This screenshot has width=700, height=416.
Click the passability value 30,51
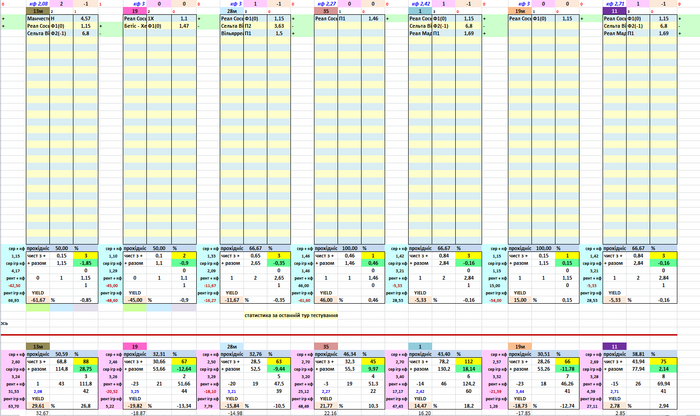(x=544, y=354)
